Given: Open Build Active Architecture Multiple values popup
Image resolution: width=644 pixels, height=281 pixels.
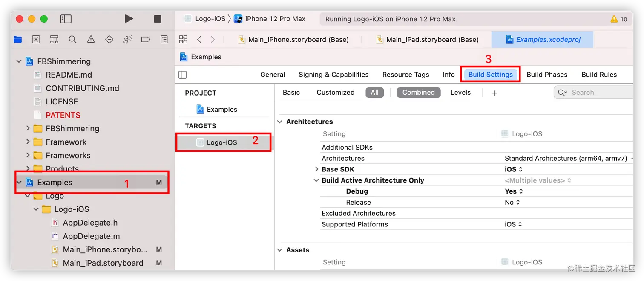Looking at the screenshot, I should [x=538, y=180].
